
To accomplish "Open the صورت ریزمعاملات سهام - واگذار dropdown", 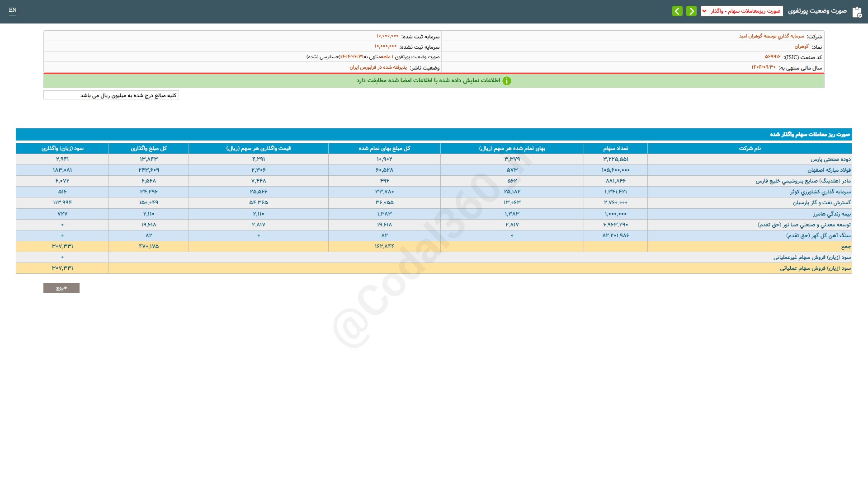I will click(742, 11).
